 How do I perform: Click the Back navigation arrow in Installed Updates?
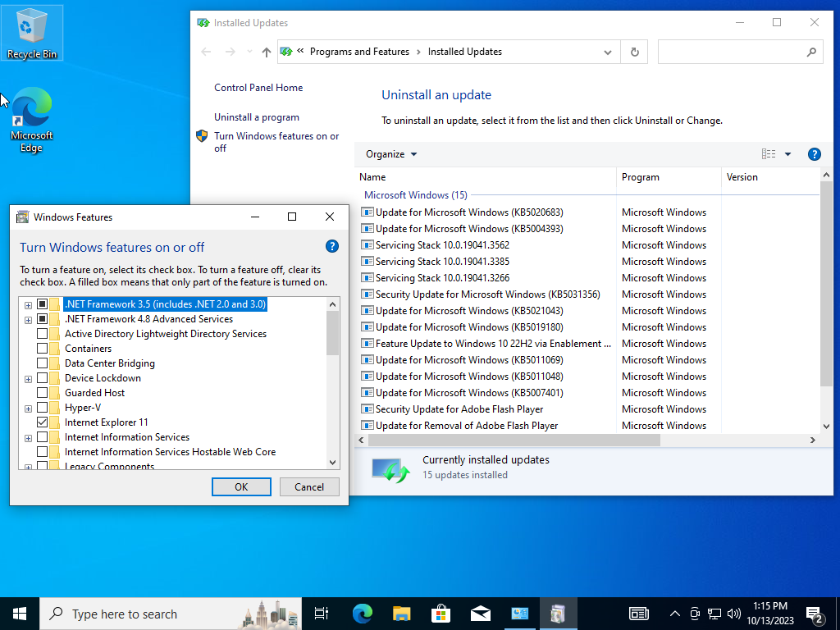click(x=206, y=52)
